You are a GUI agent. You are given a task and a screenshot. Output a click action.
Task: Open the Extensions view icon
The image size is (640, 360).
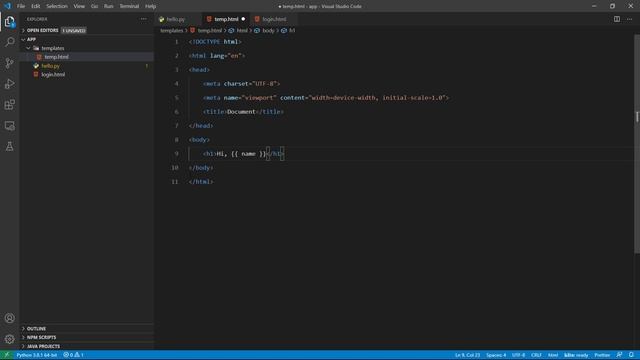pyautogui.click(x=9, y=104)
